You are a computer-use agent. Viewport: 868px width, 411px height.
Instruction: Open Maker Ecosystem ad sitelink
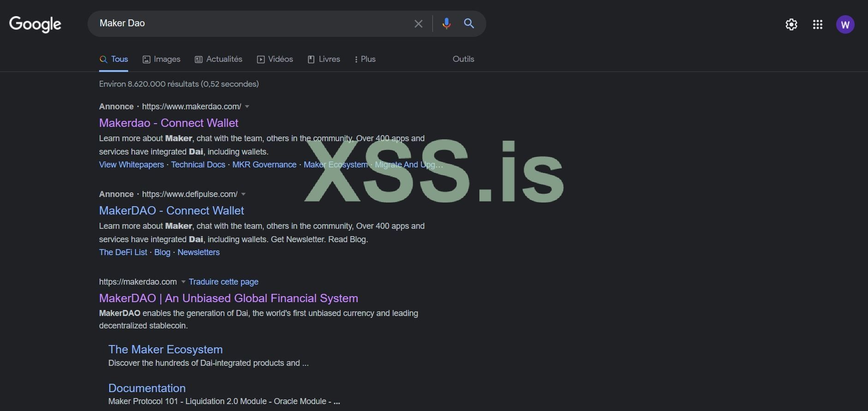tap(336, 165)
